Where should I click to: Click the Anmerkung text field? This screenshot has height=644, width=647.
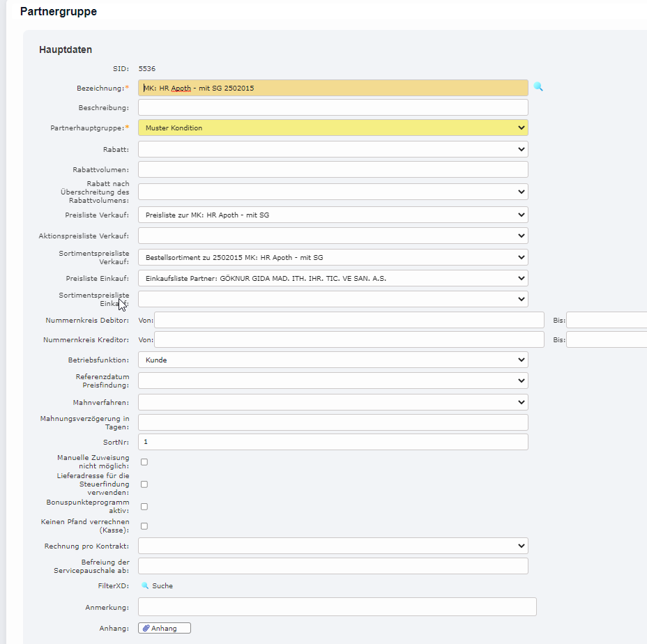point(337,607)
